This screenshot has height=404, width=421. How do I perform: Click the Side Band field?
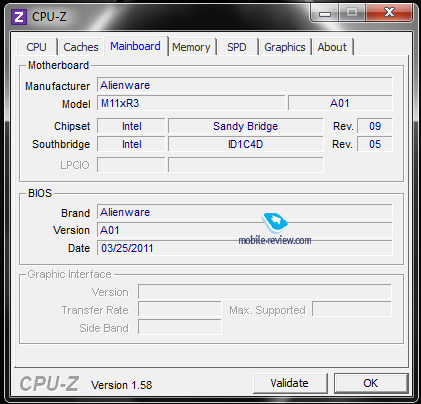pos(180,327)
